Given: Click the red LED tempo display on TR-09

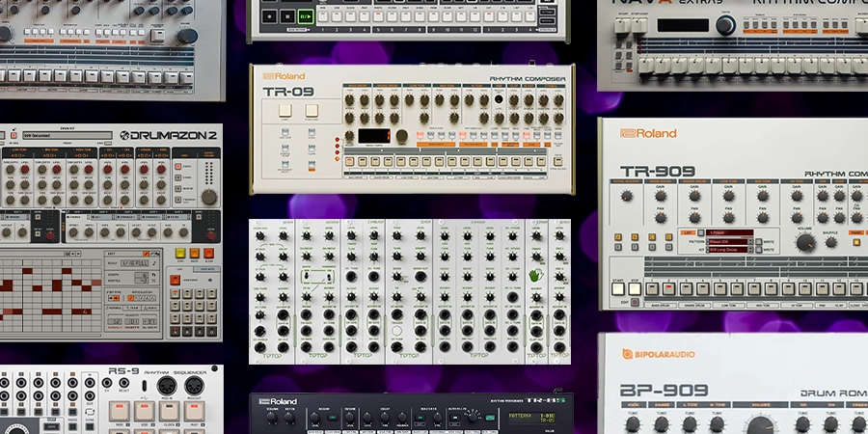Looking at the screenshot, I should [374, 136].
